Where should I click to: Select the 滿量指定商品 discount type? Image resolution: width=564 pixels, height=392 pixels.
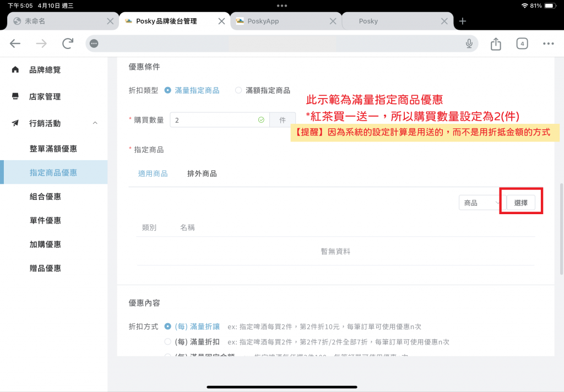[x=192, y=90]
